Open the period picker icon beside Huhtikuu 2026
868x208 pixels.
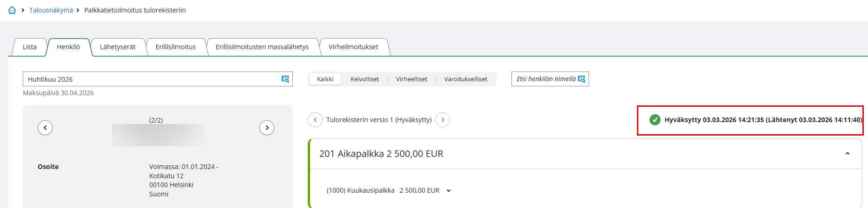285,79
